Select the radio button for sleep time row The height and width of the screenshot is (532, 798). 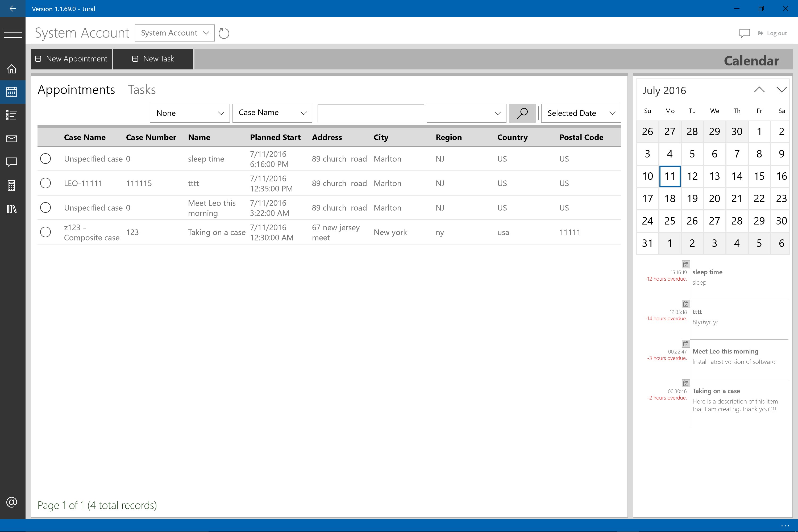coord(45,159)
